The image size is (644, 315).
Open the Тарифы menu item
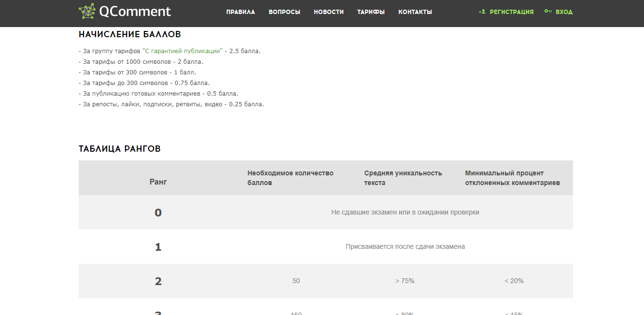coord(371,12)
